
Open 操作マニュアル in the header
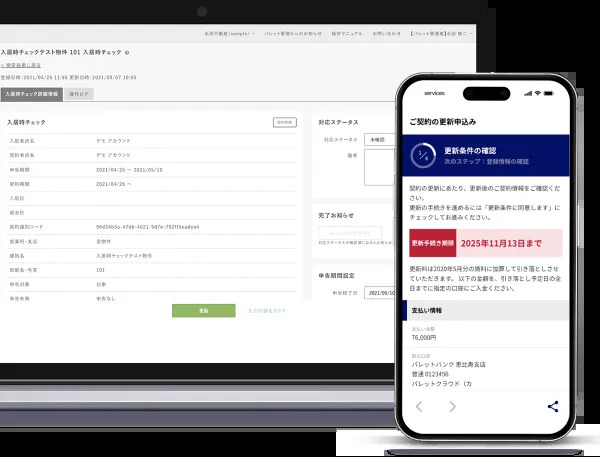coord(347,34)
